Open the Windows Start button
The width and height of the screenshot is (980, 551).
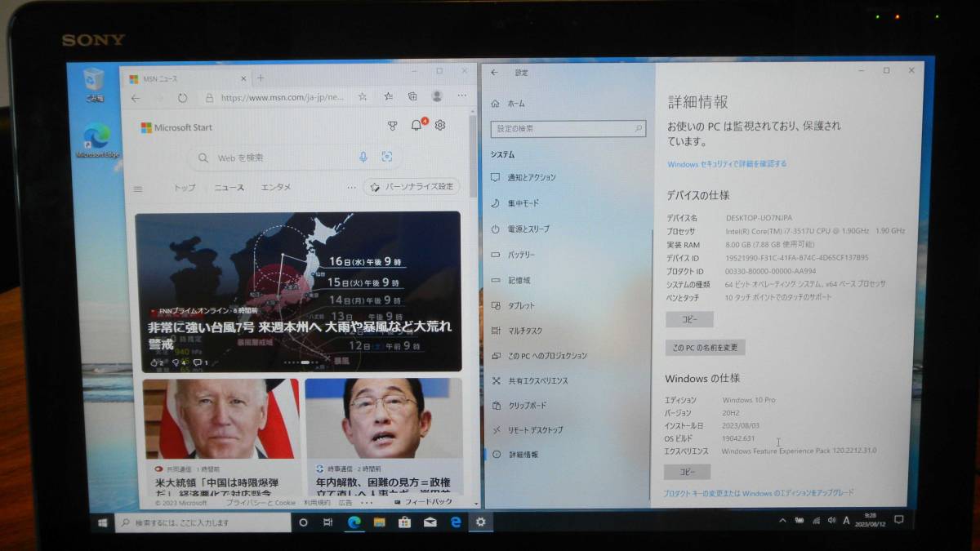pos(103,522)
